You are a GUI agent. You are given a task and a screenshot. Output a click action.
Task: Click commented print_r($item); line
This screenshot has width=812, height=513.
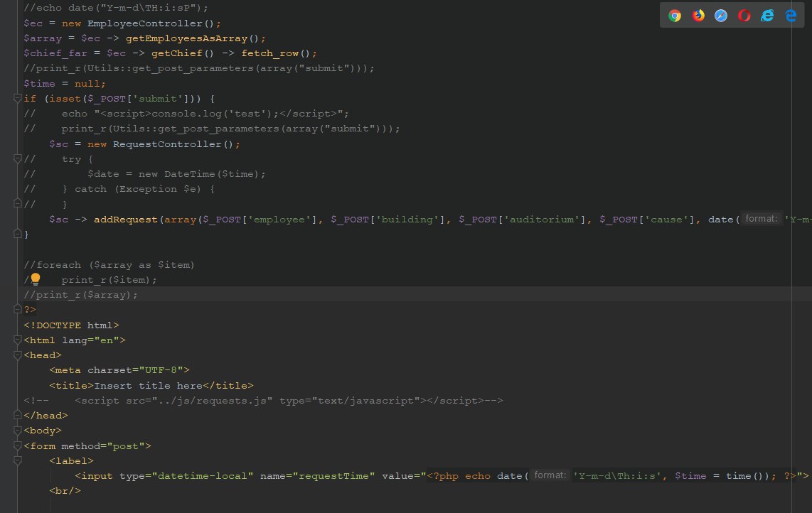point(109,279)
